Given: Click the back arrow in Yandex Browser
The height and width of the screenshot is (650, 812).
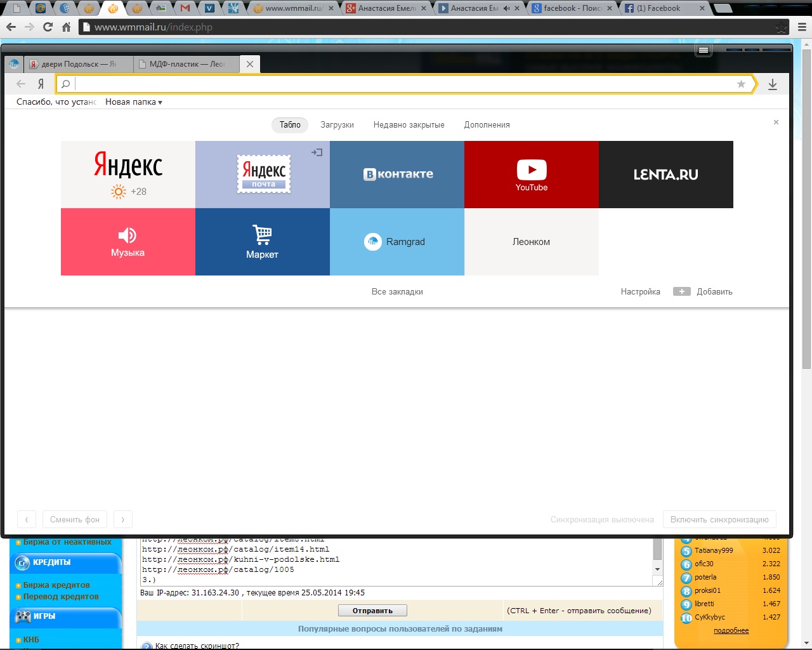Looking at the screenshot, I should tap(21, 84).
